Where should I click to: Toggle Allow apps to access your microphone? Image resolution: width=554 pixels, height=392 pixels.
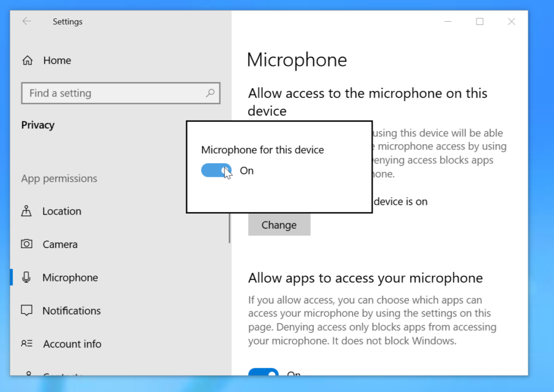(263, 374)
